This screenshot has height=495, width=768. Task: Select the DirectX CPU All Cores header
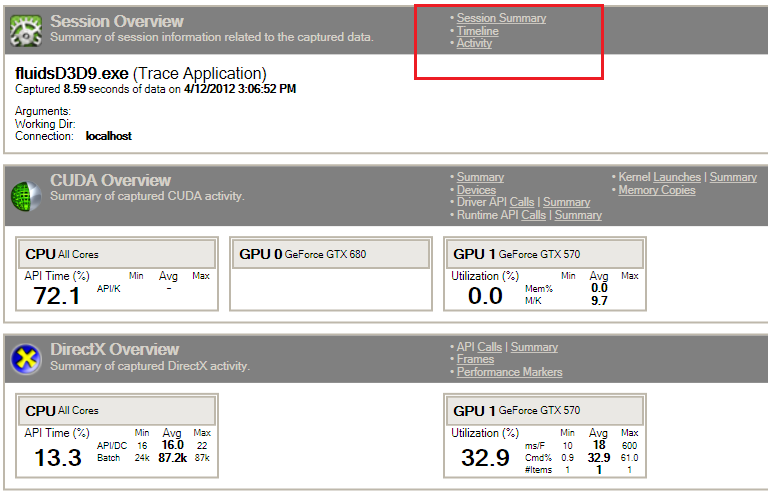click(x=118, y=411)
